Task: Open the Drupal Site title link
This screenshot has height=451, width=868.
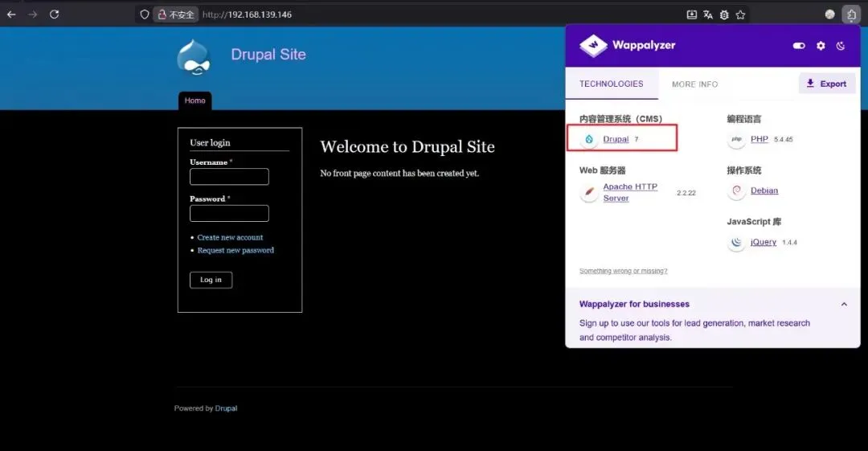Action: [268, 55]
